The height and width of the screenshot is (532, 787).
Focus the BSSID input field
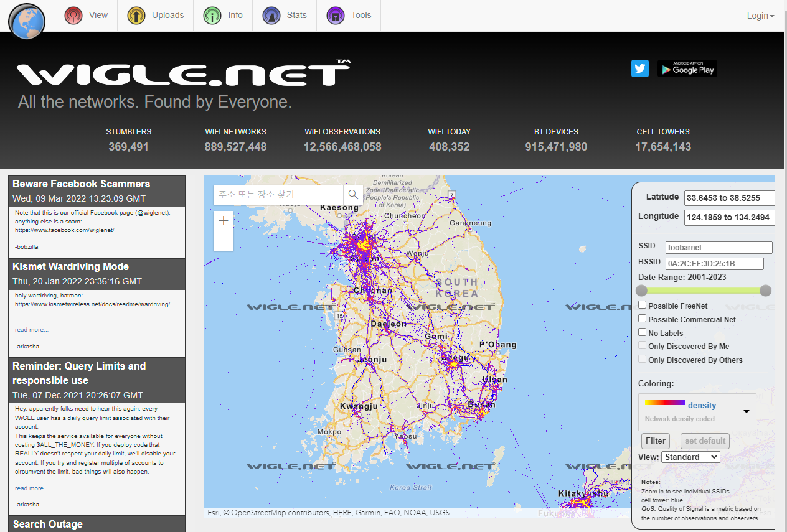click(x=714, y=263)
